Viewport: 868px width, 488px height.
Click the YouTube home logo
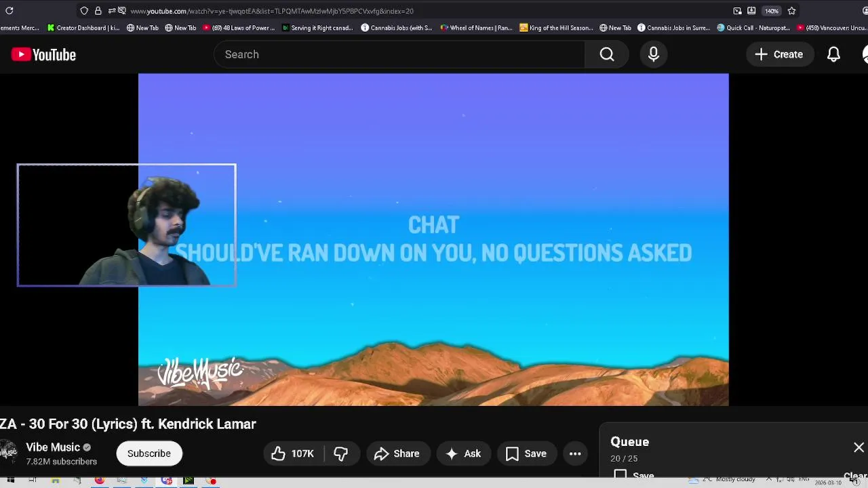click(x=43, y=55)
